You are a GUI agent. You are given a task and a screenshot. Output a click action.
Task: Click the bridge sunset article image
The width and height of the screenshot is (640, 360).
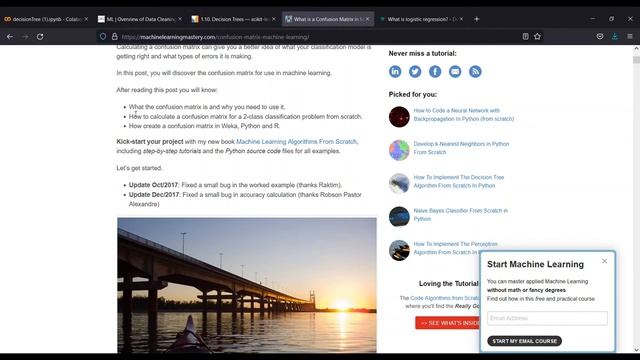tap(247, 285)
